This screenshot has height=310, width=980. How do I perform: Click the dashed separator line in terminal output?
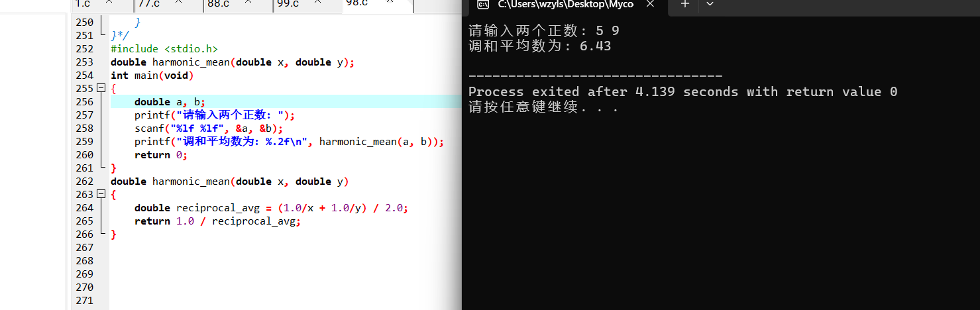[595, 77]
